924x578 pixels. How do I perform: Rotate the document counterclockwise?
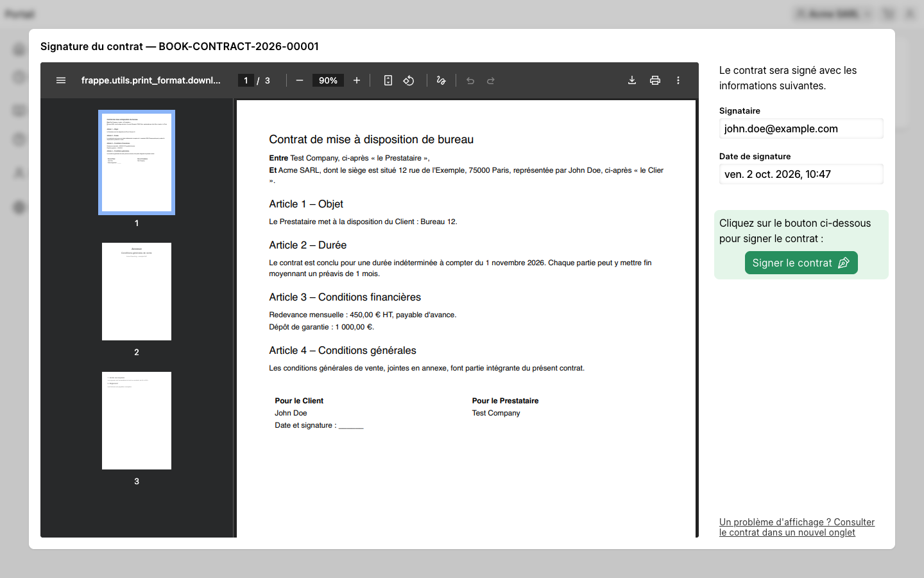tap(409, 80)
